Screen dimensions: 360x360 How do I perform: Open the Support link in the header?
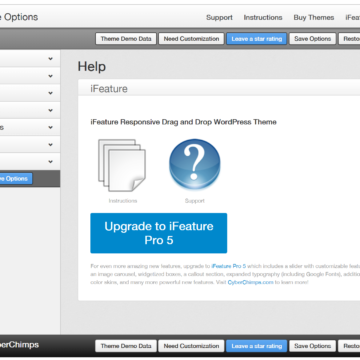pyautogui.click(x=219, y=17)
